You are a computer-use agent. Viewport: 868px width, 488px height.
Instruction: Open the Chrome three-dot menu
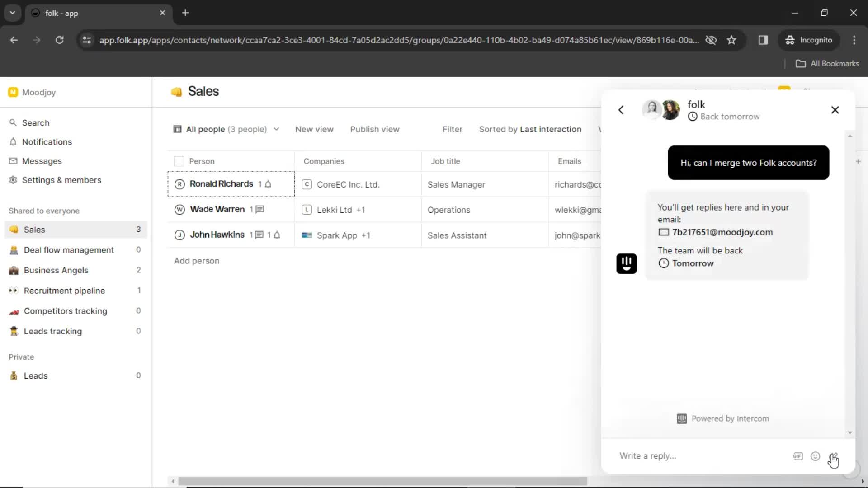tap(854, 40)
